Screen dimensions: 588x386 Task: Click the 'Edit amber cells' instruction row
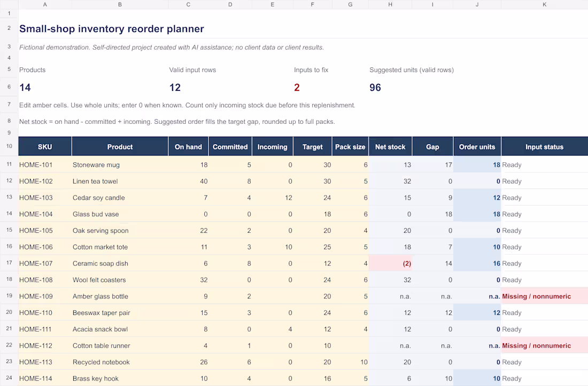[x=187, y=105]
